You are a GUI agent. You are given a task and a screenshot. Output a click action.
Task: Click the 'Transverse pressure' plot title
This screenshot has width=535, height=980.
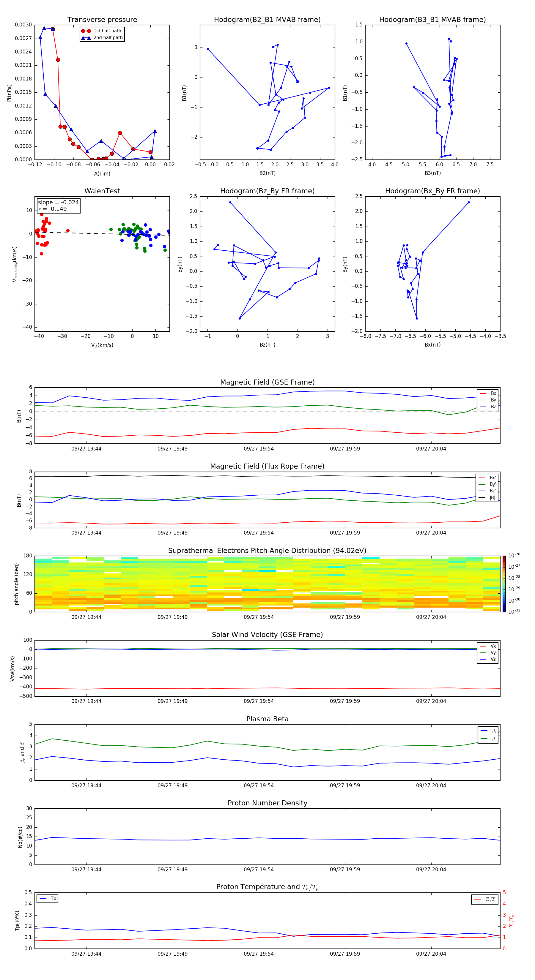click(102, 20)
